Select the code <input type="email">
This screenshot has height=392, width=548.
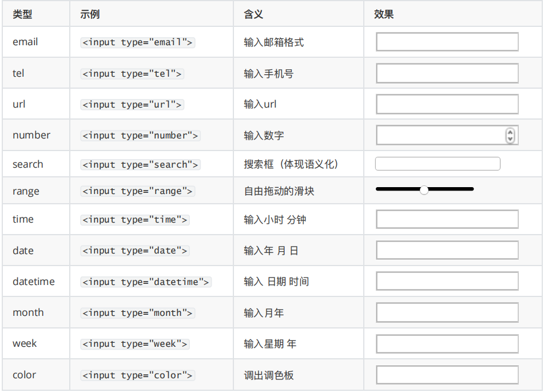[138, 42]
